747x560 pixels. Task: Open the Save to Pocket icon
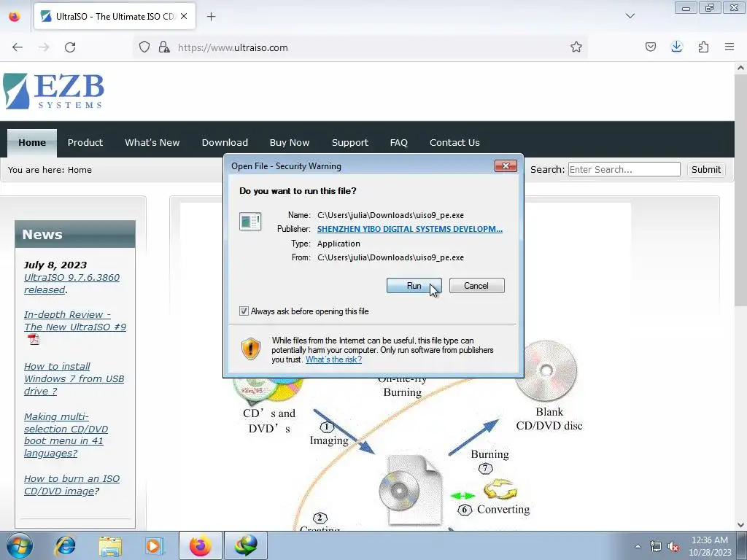[x=650, y=47]
